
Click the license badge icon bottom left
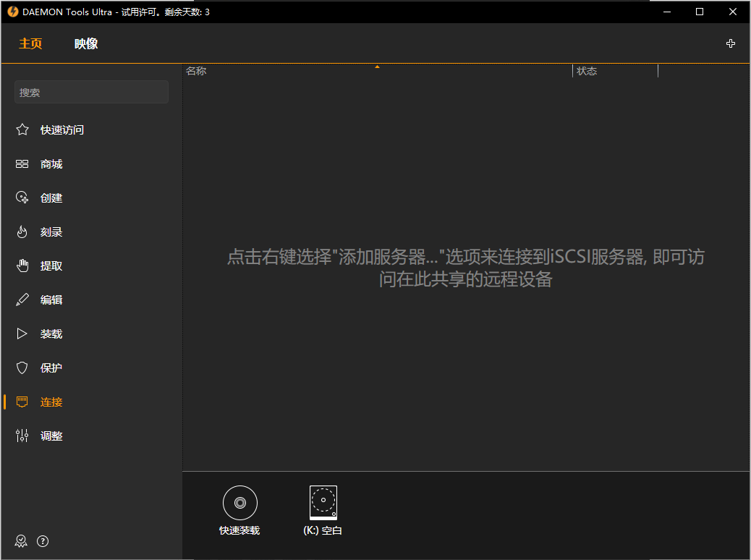21,540
